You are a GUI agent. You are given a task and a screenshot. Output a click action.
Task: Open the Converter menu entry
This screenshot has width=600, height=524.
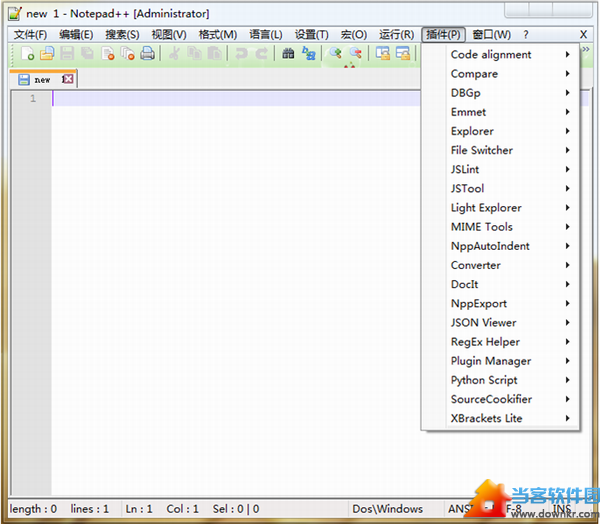501,265
